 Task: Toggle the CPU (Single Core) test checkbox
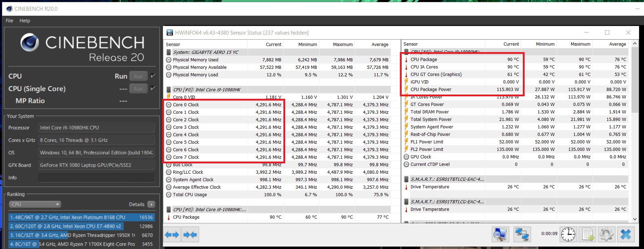point(153,88)
